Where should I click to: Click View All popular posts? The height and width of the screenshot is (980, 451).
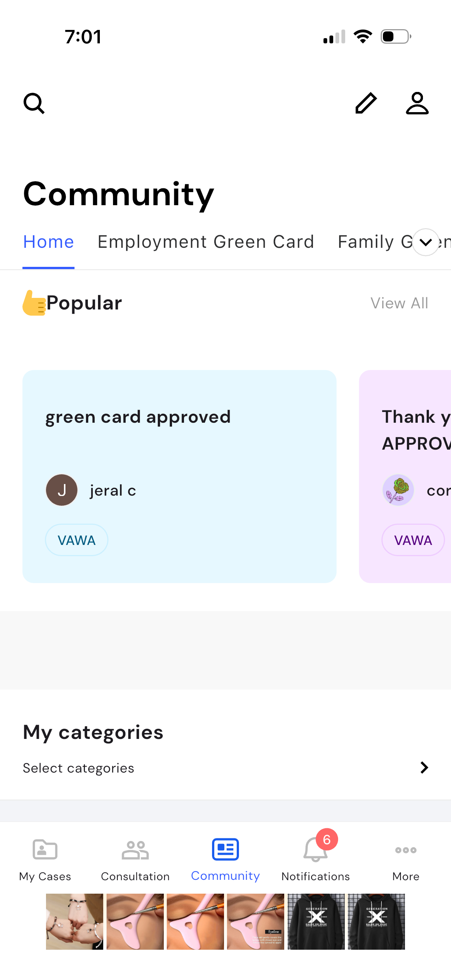pyautogui.click(x=399, y=303)
